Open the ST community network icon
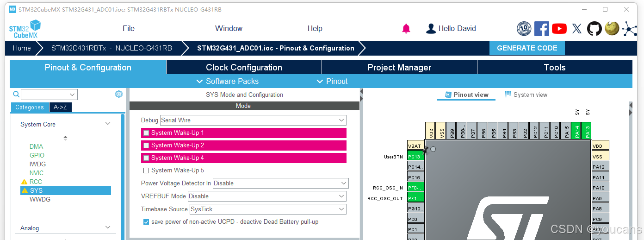The image size is (644, 240). (630, 29)
